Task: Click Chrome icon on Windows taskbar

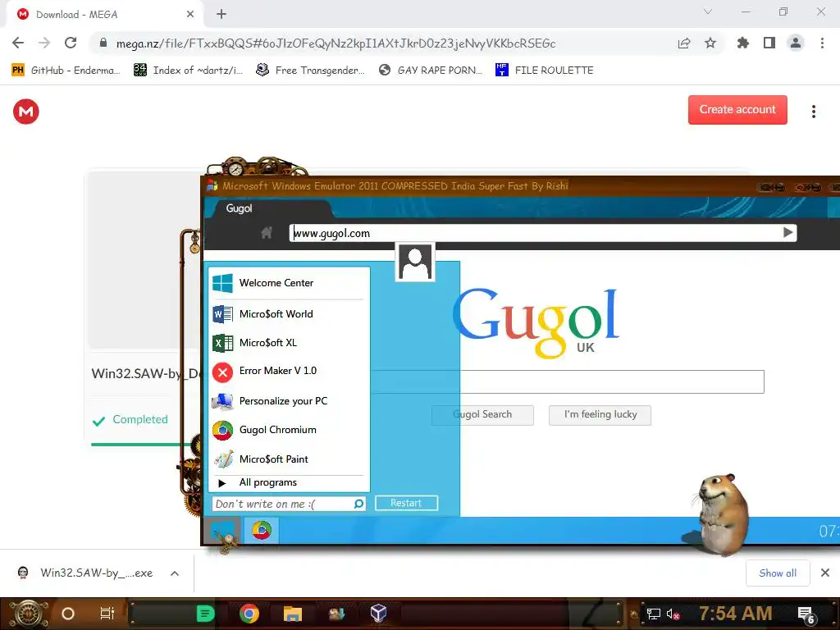Action: 249,614
